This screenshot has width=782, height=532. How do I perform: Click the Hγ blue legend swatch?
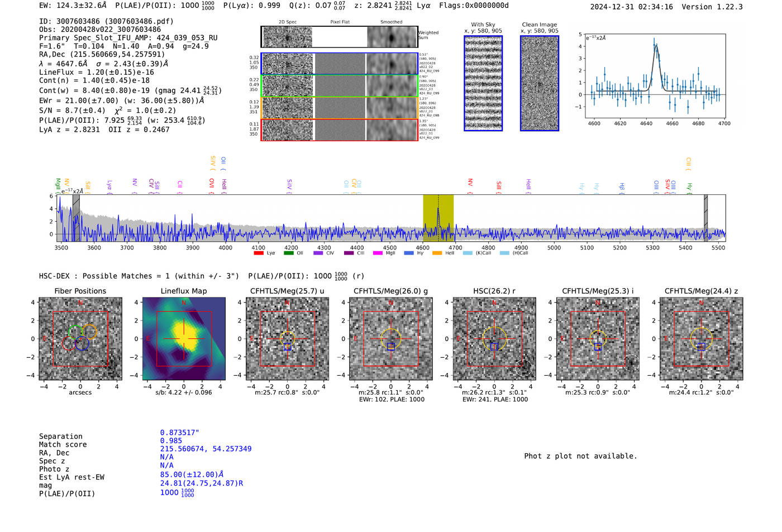coord(409,253)
